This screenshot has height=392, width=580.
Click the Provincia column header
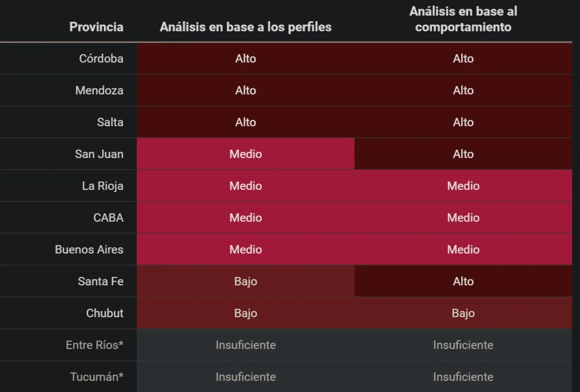coord(96,27)
